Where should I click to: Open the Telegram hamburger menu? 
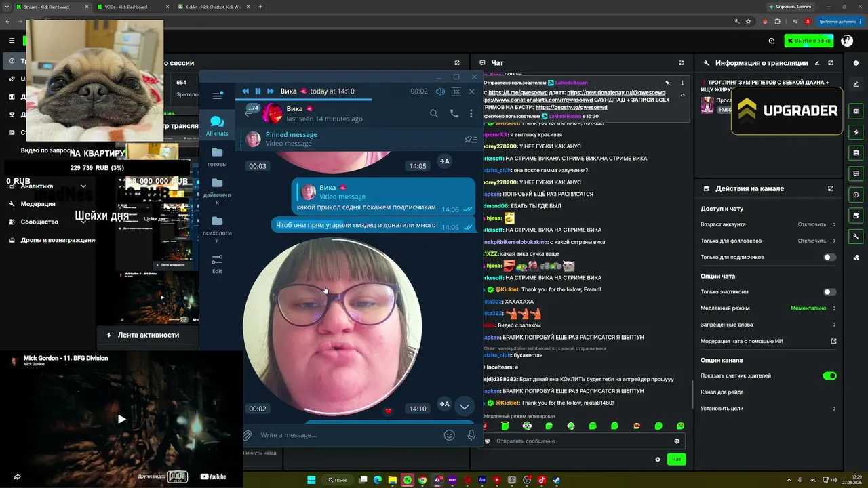coord(217,96)
